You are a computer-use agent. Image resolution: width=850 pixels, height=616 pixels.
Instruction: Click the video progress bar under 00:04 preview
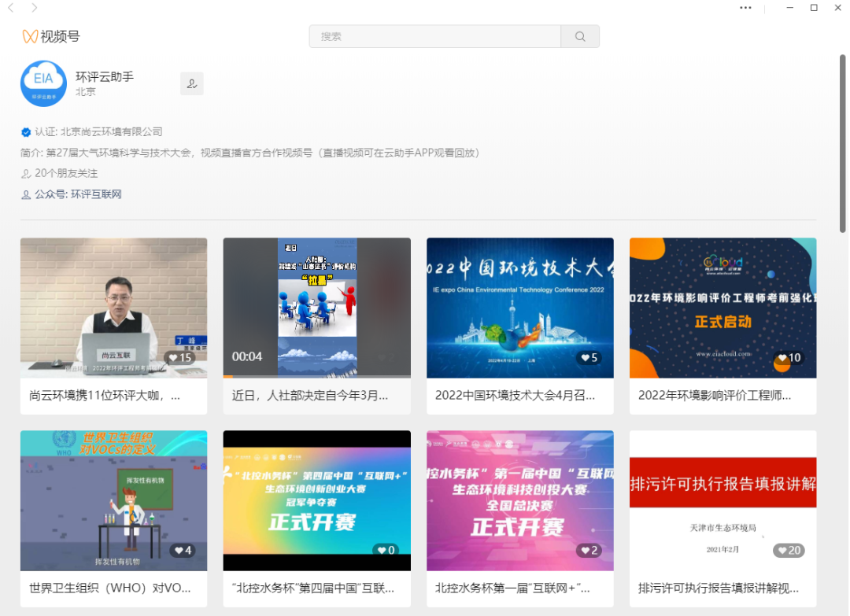point(316,377)
